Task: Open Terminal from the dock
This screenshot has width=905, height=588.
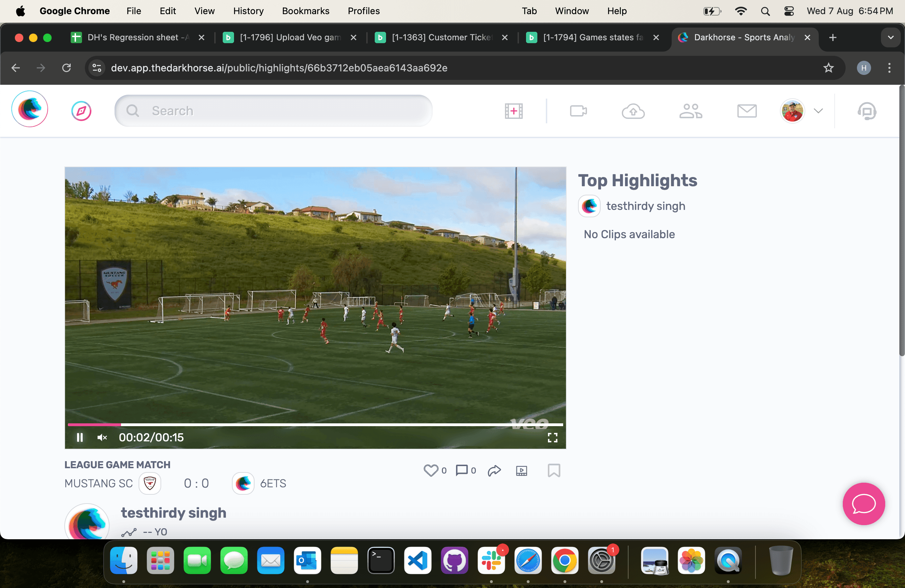Action: pyautogui.click(x=381, y=561)
